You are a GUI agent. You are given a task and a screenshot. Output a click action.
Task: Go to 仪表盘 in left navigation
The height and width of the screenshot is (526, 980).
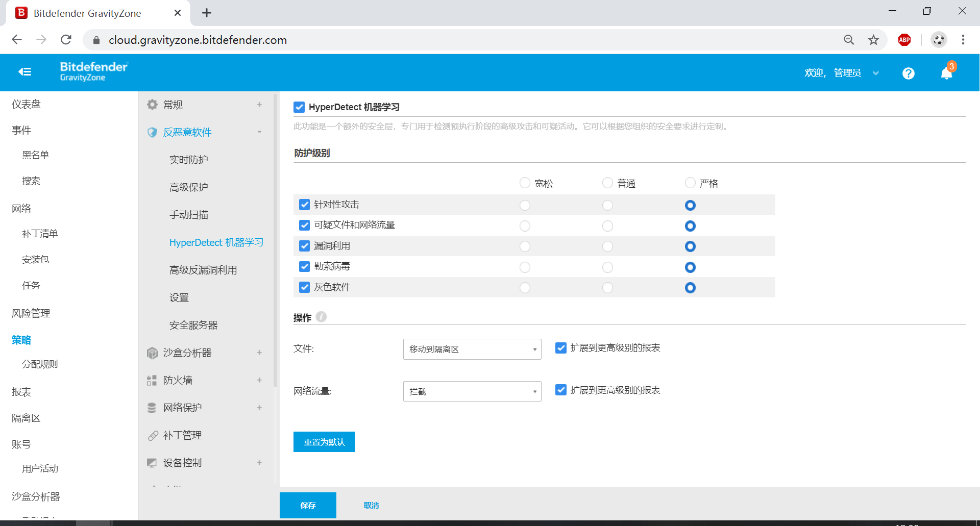tap(26, 104)
